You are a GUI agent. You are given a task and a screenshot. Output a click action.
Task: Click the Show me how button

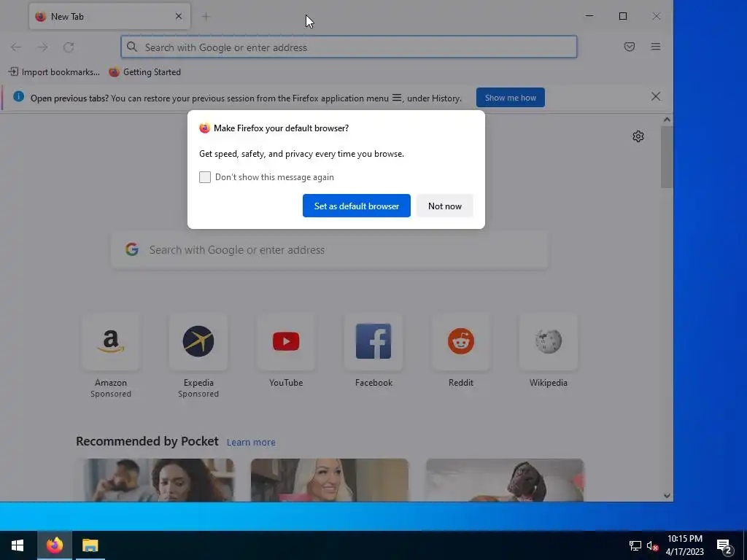(x=510, y=98)
